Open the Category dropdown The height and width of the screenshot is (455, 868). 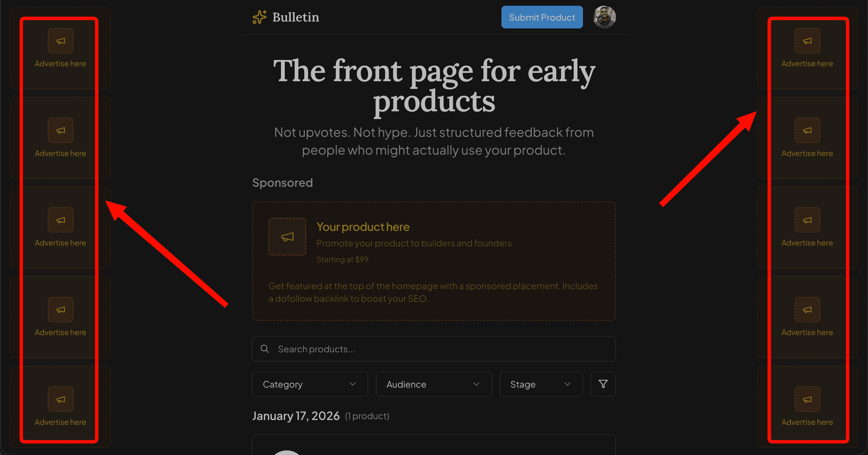(309, 384)
